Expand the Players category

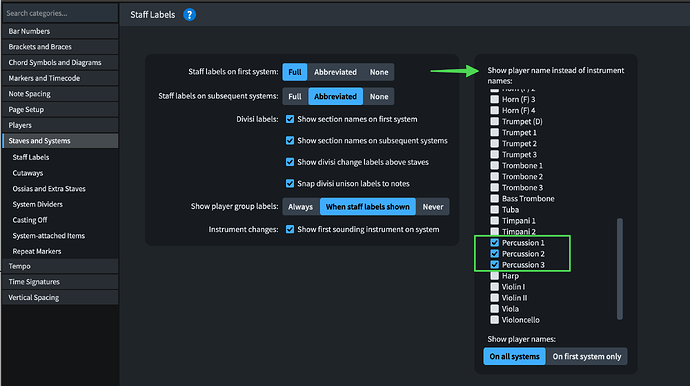(60, 125)
